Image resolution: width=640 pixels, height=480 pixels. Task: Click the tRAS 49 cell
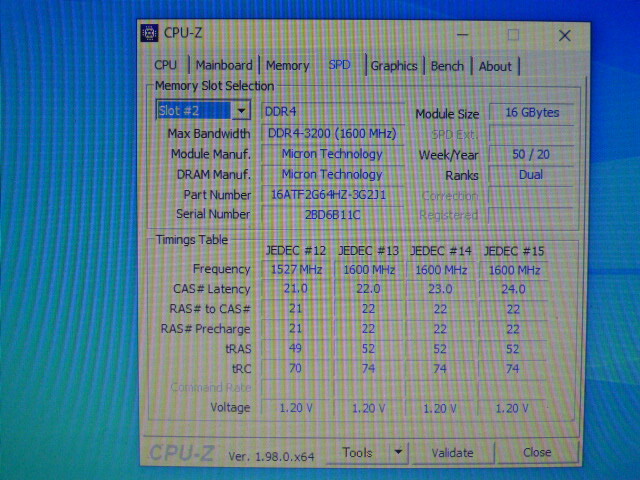point(296,348)
